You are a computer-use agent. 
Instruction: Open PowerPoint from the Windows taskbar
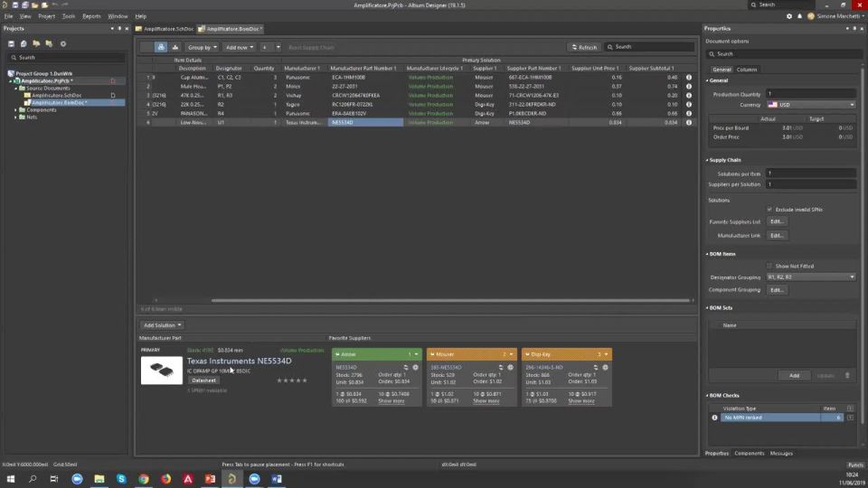[211, 479]
